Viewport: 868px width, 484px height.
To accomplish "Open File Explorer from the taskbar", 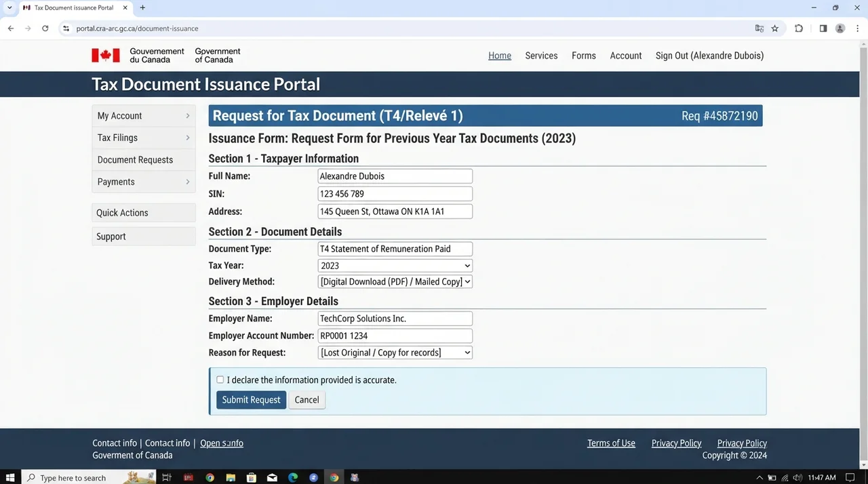I will [x=231, y=478].
